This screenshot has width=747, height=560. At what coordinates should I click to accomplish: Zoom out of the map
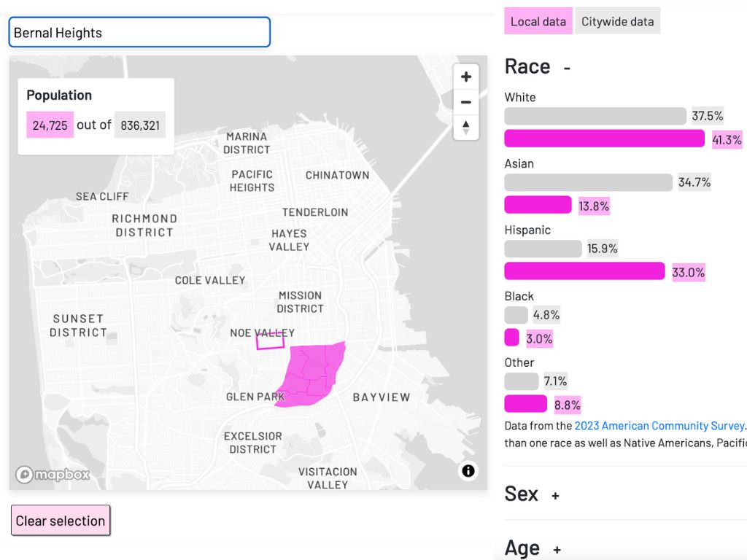(x=465, y=102)
